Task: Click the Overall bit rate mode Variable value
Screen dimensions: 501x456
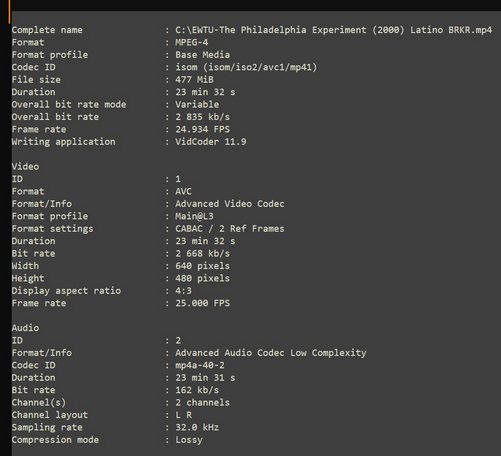Action: point(197,104)
